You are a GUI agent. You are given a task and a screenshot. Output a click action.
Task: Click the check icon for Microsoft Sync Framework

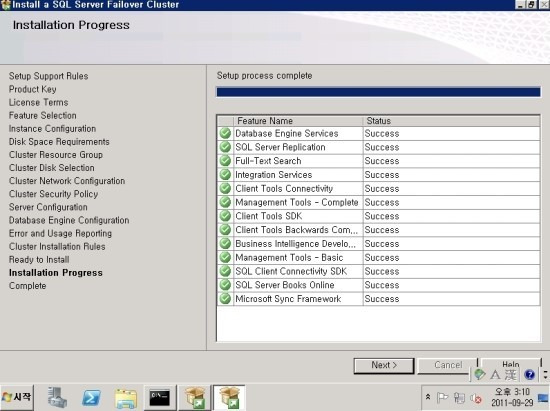tap(225, 299)
